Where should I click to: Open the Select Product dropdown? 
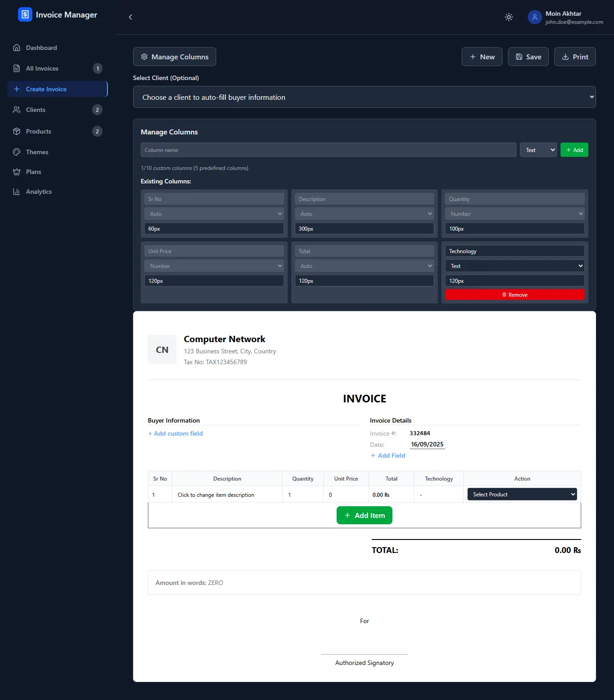pos(522,495)
